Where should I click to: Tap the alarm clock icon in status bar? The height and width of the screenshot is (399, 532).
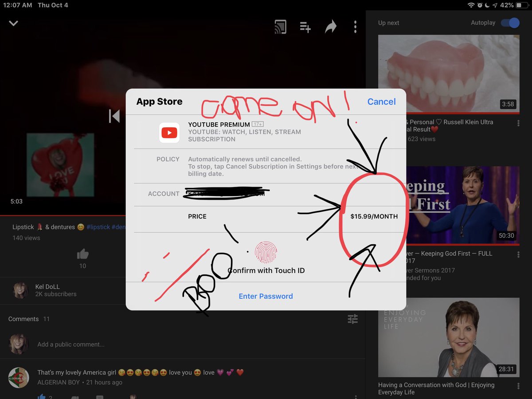(x=480, y=5)
